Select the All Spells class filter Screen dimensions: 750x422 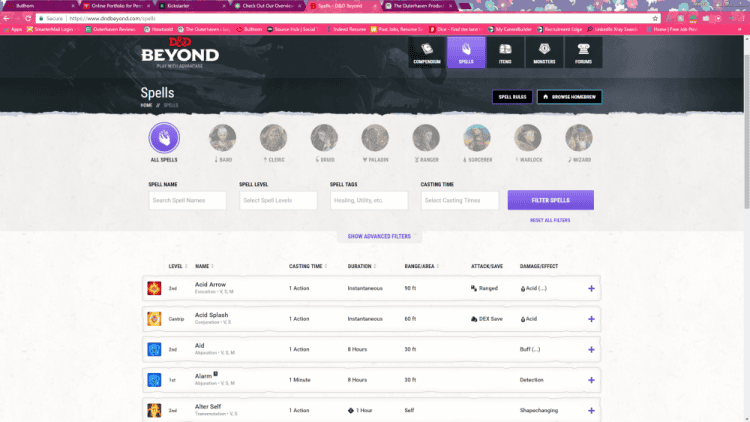164,138
